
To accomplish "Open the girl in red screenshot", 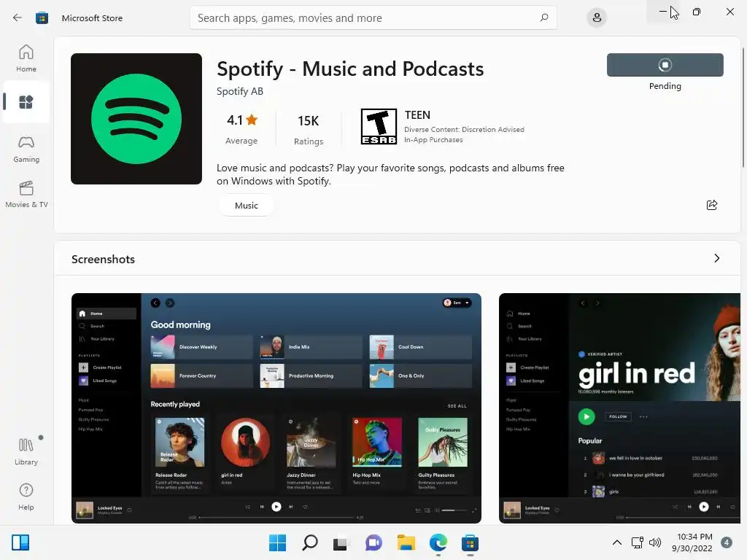I will [x=619, y=408].
